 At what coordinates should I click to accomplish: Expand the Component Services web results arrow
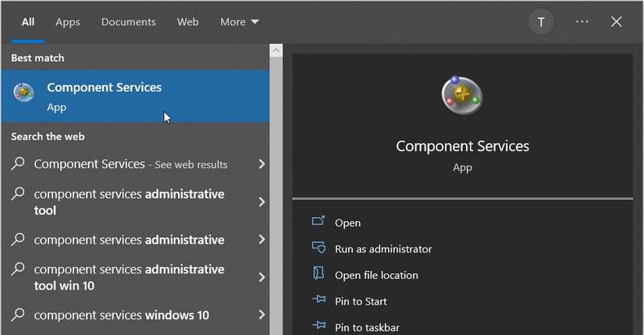tap(262, 164)
